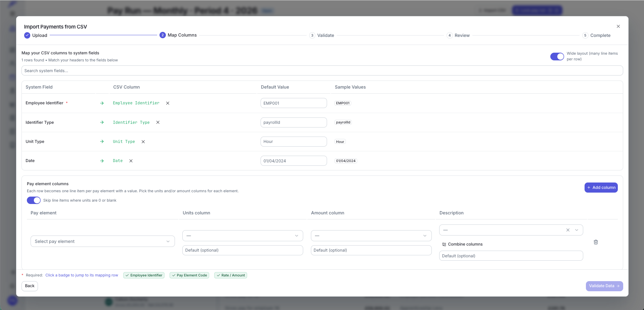Toggle the Wide layout switch
This screenshot has height=310, width=644.
pos(557,56)
